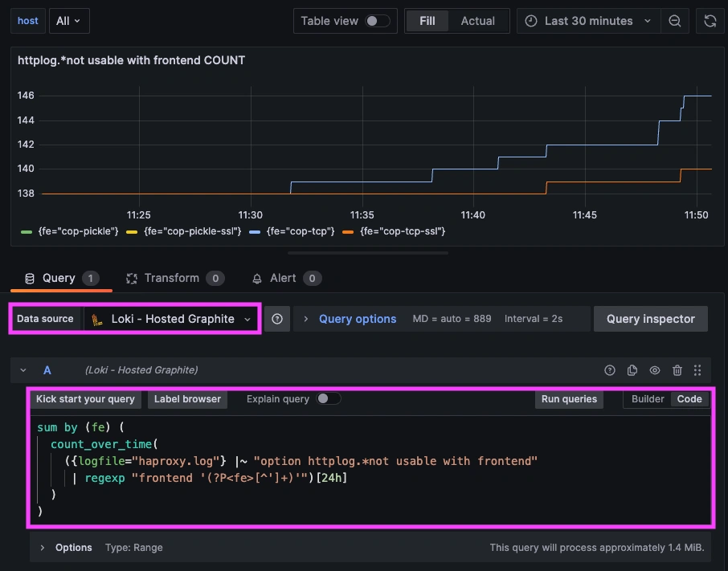Open the host variable All dropdown
The image size is (728, 571).
point(69,21)
